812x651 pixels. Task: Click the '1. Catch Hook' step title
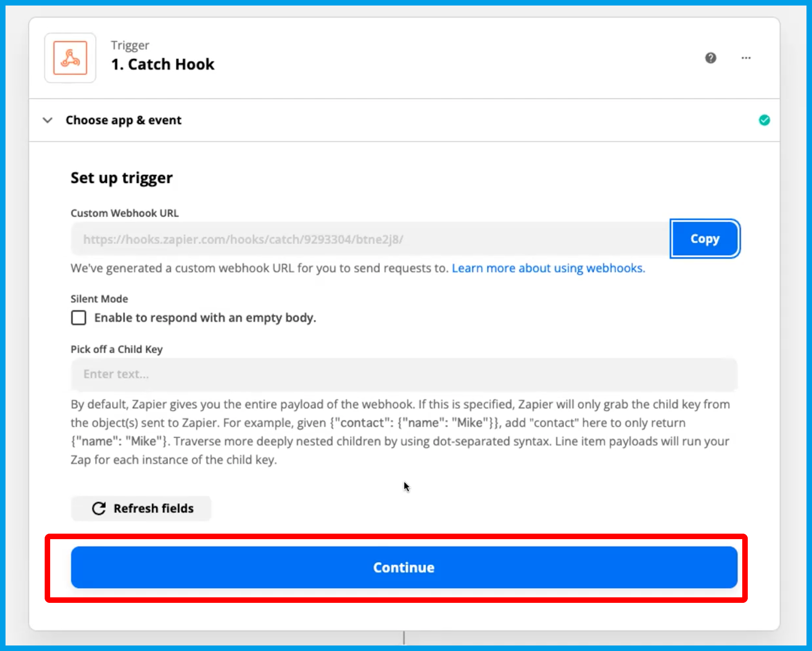coord(163,65)
